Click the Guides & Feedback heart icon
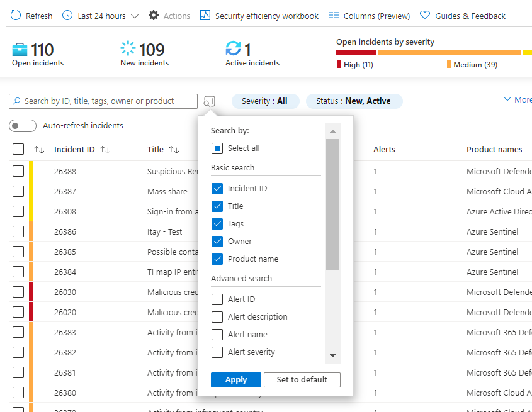The height and width of the screenshot is (412, 532). (x=425, y=15)
